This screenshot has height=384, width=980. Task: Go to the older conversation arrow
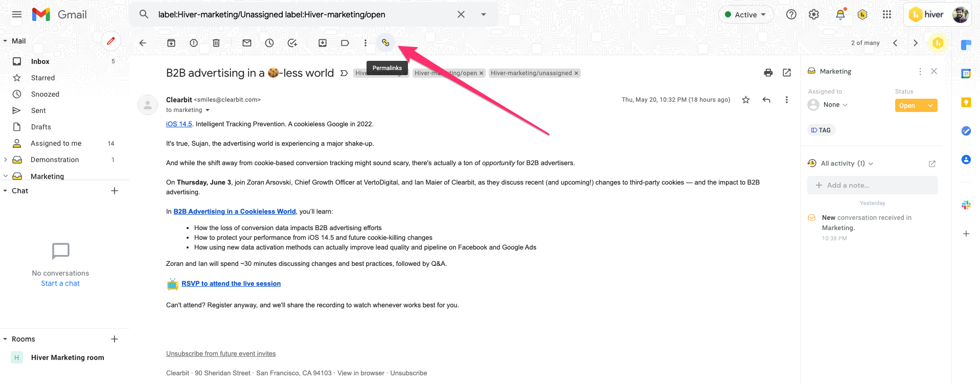click(x=916, y=43)
